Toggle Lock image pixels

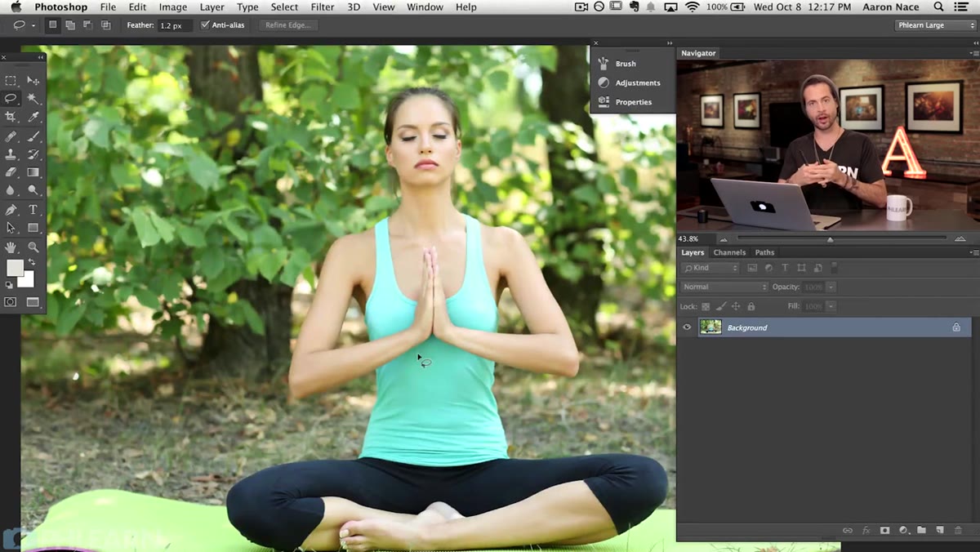(x=721, y=306)
